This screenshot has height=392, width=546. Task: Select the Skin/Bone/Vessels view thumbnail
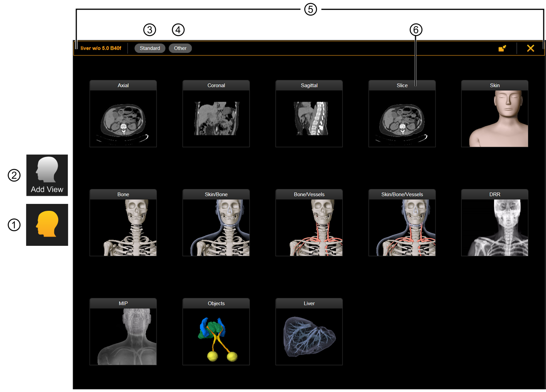point(402,222)
